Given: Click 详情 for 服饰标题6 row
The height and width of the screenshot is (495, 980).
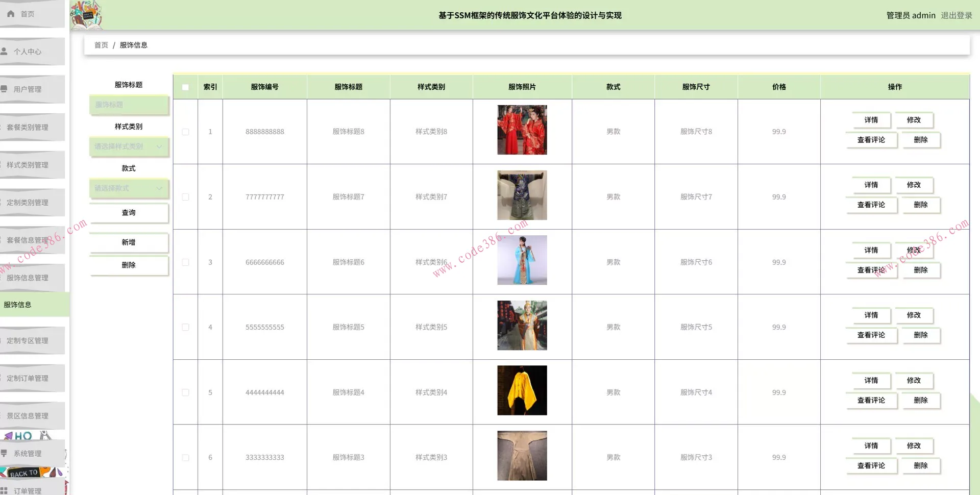Looking at the screenshot, I should point(871,250).
